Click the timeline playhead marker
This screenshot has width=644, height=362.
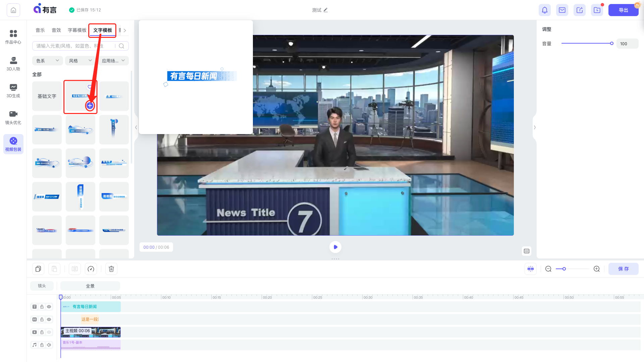(61, 297)
